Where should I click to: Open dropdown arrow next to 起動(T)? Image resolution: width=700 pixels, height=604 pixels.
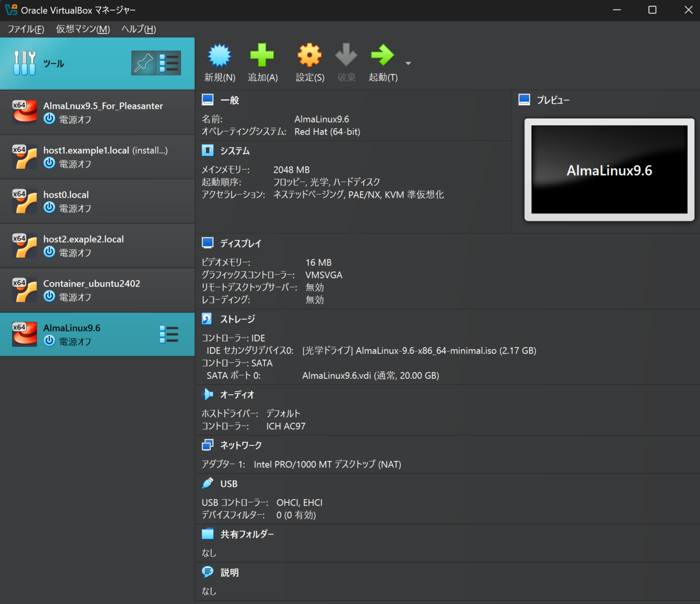[408, 63]
